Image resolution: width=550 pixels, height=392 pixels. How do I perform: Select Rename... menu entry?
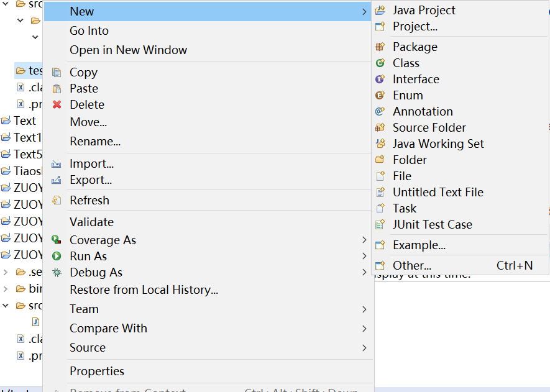(x=95, y=141)
